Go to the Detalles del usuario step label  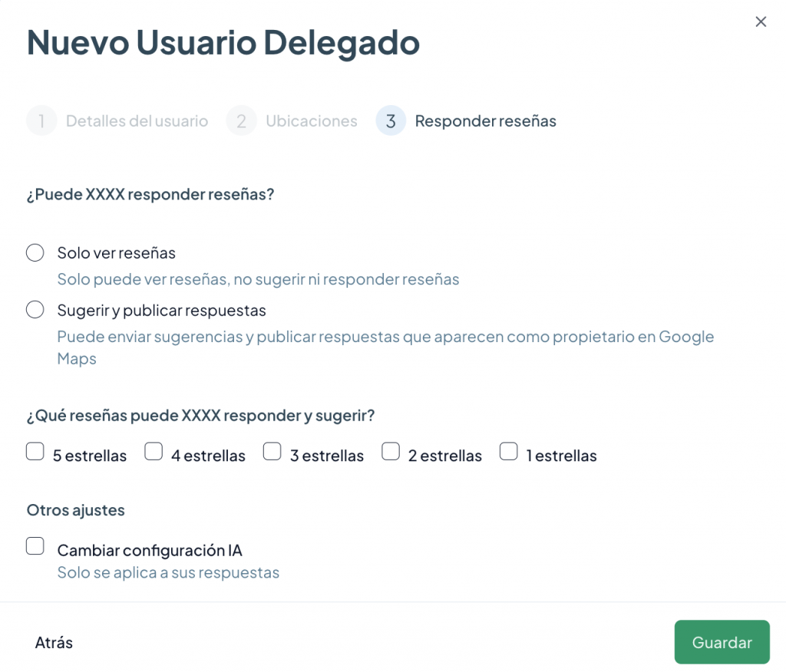(x=137, y=121)
